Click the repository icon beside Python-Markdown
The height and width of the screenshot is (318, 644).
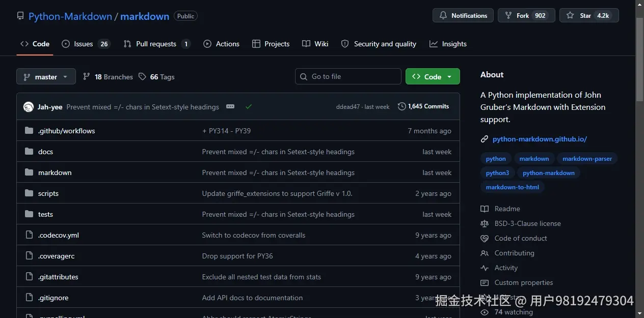pos(20,16)
